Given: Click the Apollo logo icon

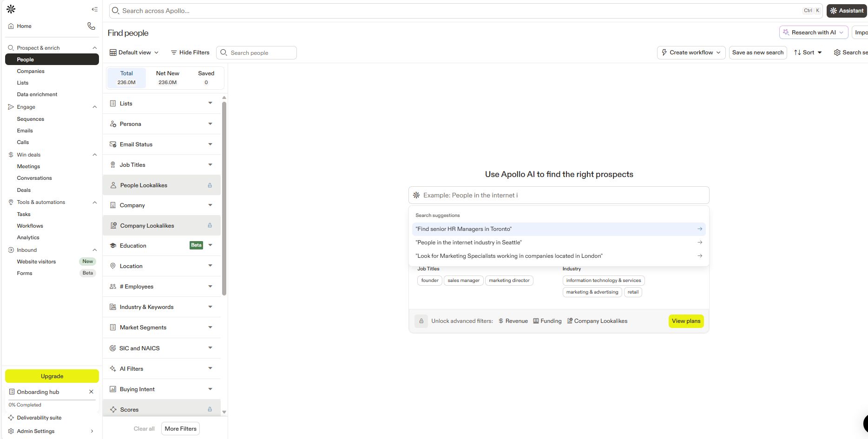Looking at the screenshot, I should pos(11,9).
